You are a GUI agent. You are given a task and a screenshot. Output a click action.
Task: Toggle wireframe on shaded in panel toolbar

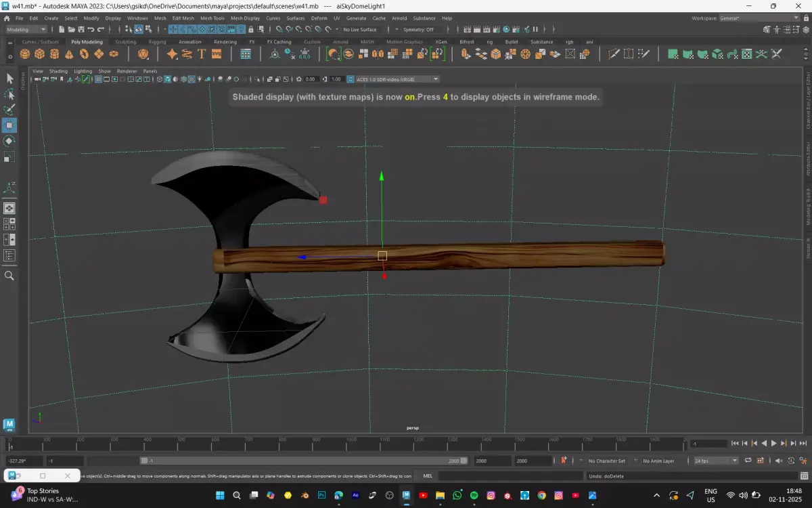pyautogui.click(x=183, y=79)
